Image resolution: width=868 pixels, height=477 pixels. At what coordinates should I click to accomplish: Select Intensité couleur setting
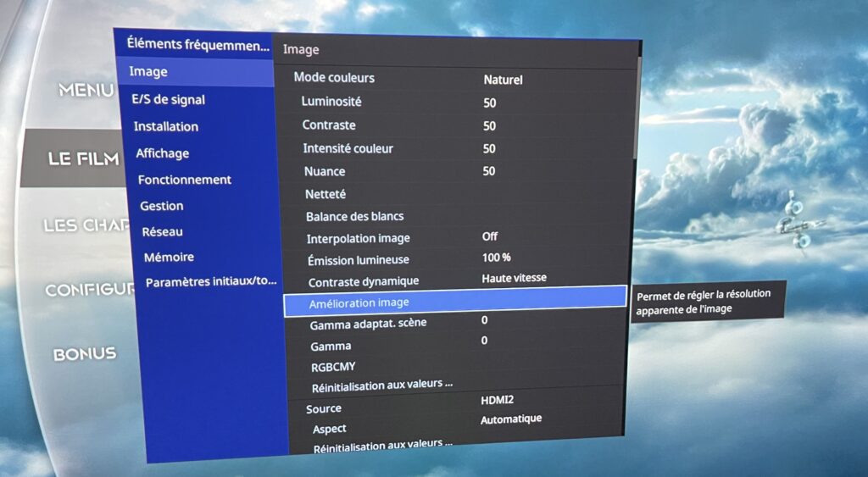(x=348, y=148)
